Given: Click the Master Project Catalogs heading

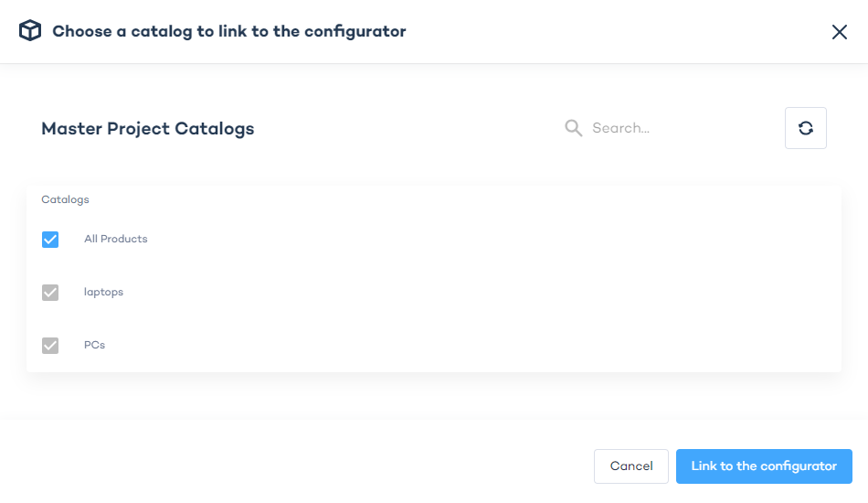Looking at the screenshot, I should coord(148,129).
